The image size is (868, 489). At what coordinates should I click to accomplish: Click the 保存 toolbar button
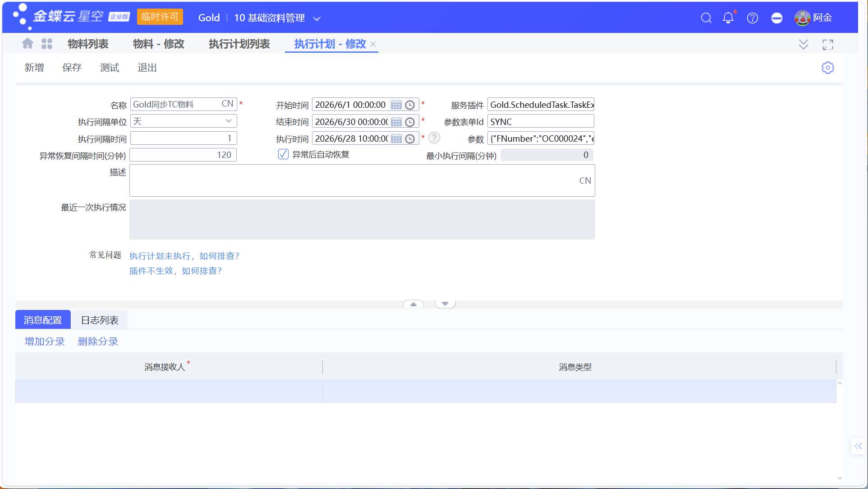click(72, 68)
